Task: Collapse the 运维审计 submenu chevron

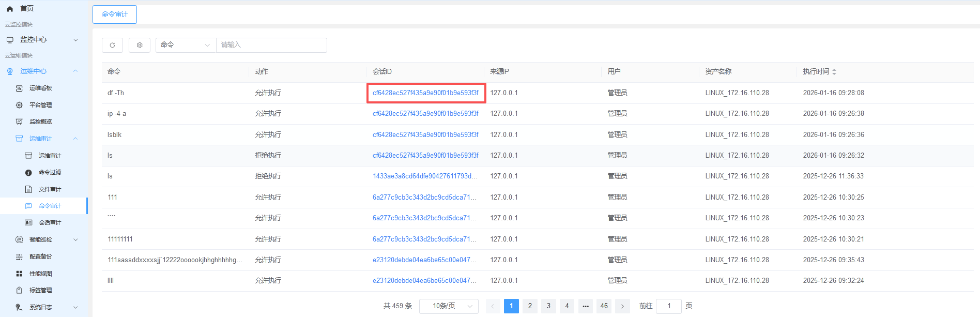Action: [x=75, y=139]
